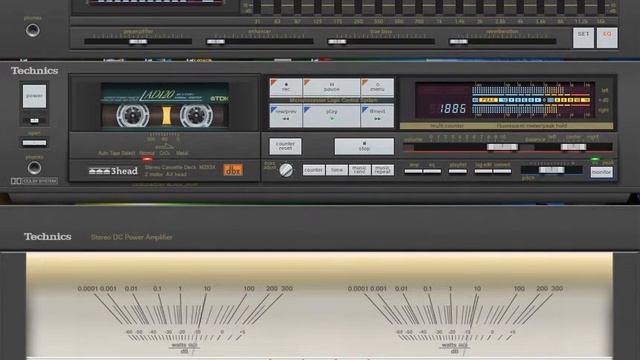This screenshot has width=640, height=360.
Task: Click the Metal tape type label
Action: point(182,153)
